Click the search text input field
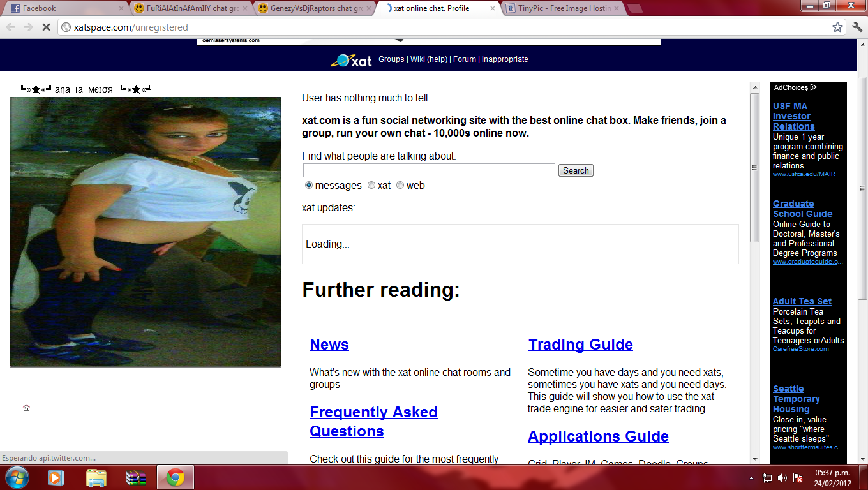This screenshot has height=490, width=868. (429, 170)
